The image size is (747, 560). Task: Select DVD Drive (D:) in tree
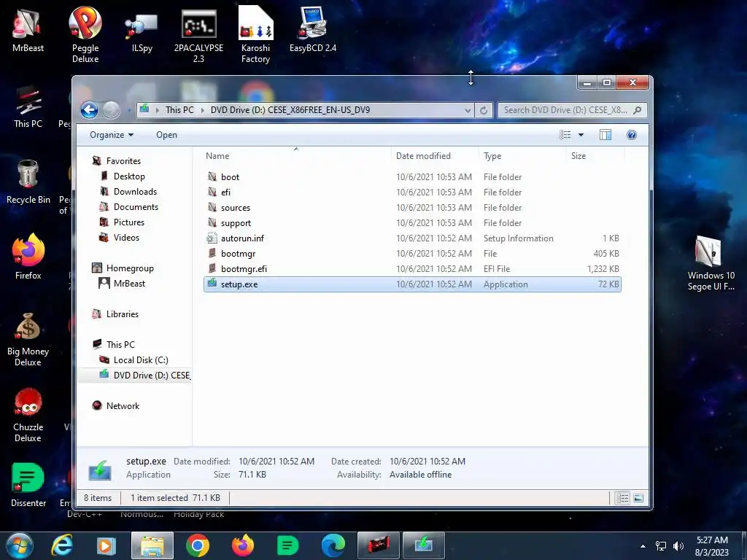click(145, 376)
